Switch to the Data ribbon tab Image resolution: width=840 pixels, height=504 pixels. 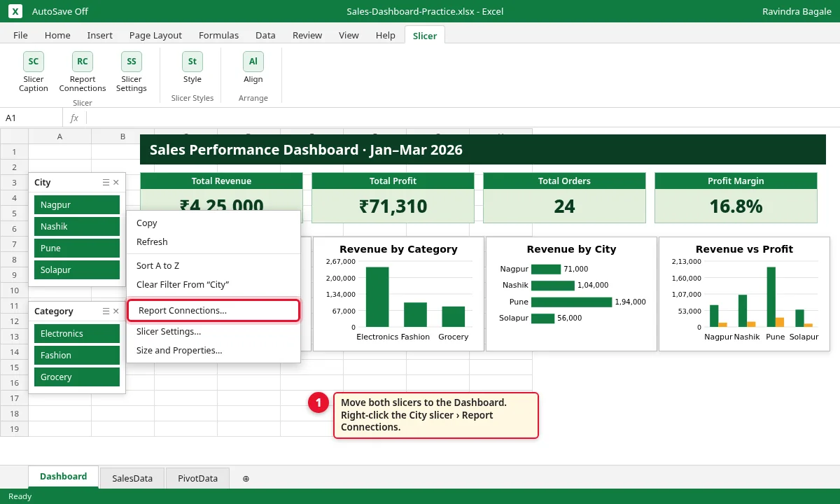(265, 35)
